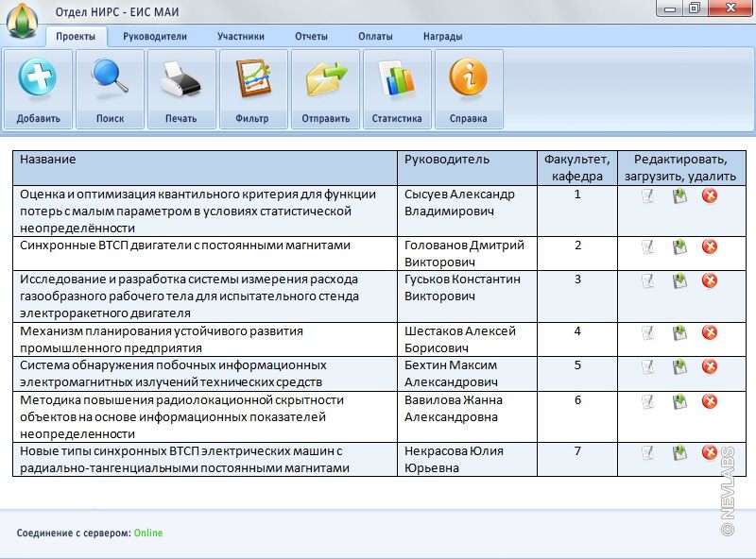756x559 pixels.
Task: Open Поиск search magnifier tool
Action: (x=110, y=79)
